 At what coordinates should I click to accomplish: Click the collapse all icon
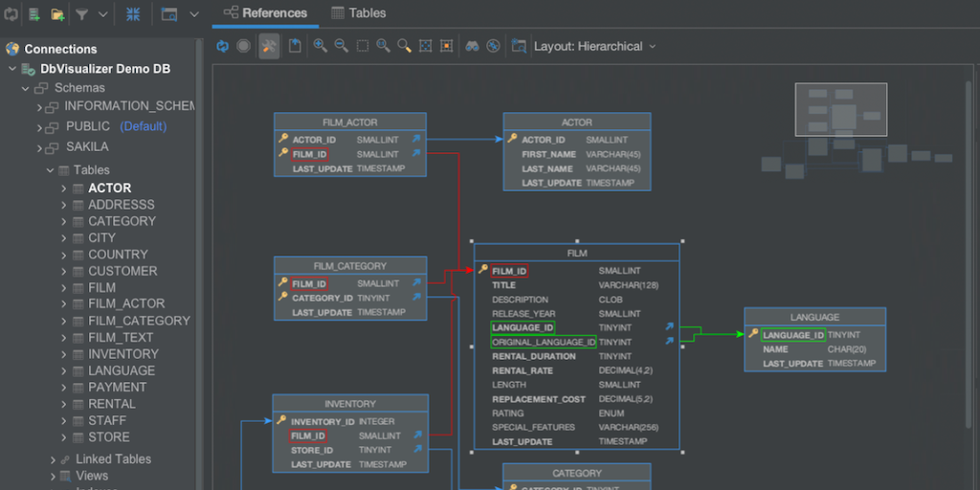tap(133, 14)
